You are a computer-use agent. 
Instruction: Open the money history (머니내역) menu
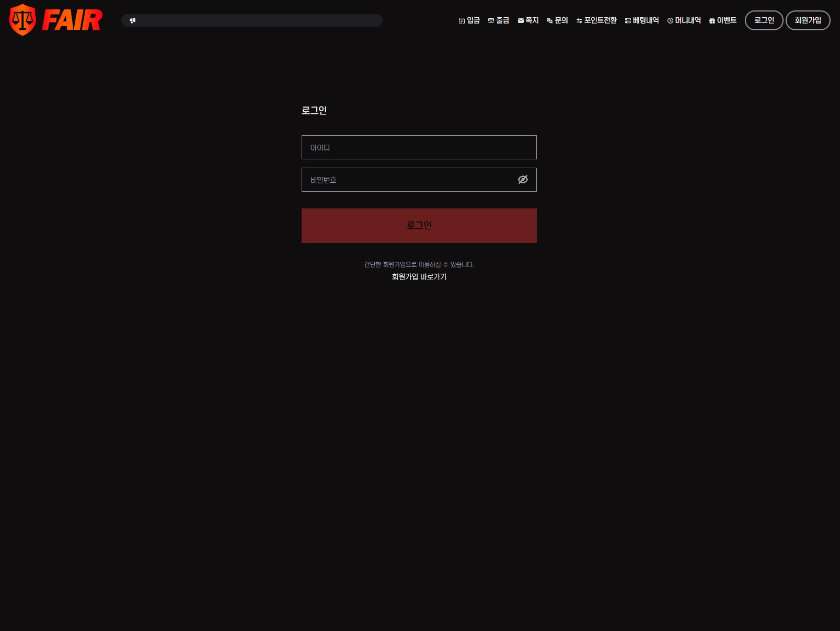[684, 20]
